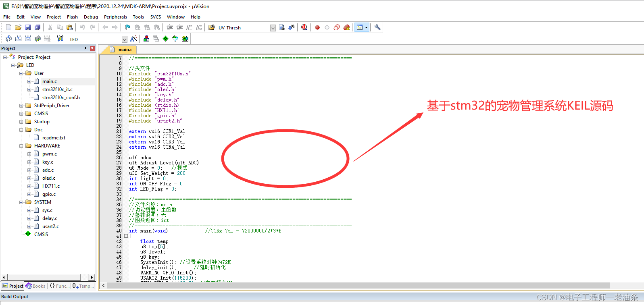Switch to the Templates panel tab
The image size is (644, 305).
(x=83, y=286)
